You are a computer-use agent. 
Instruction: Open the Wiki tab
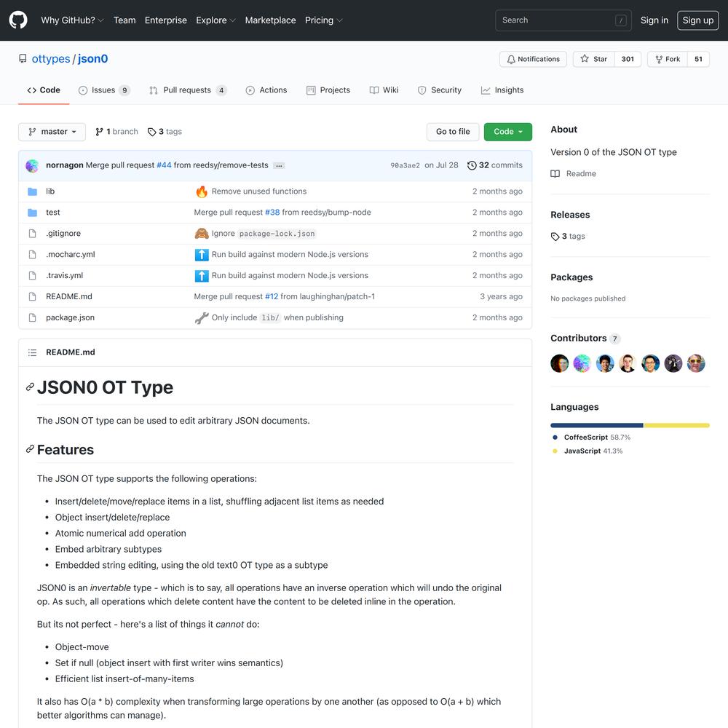coord(384,90)
